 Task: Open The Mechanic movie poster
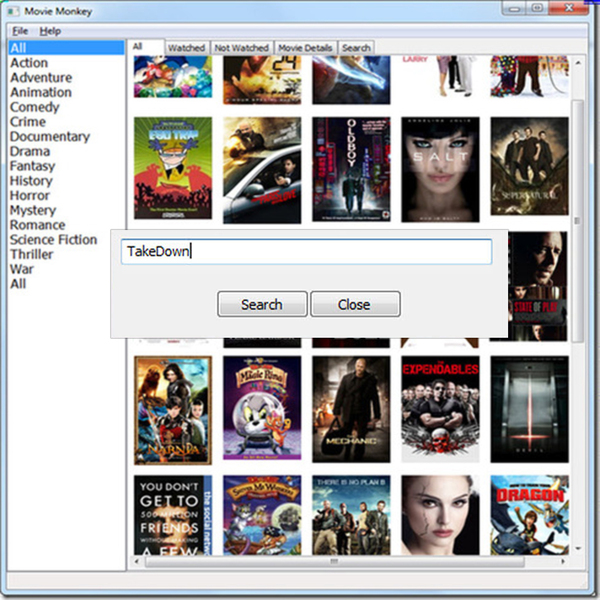351,409
